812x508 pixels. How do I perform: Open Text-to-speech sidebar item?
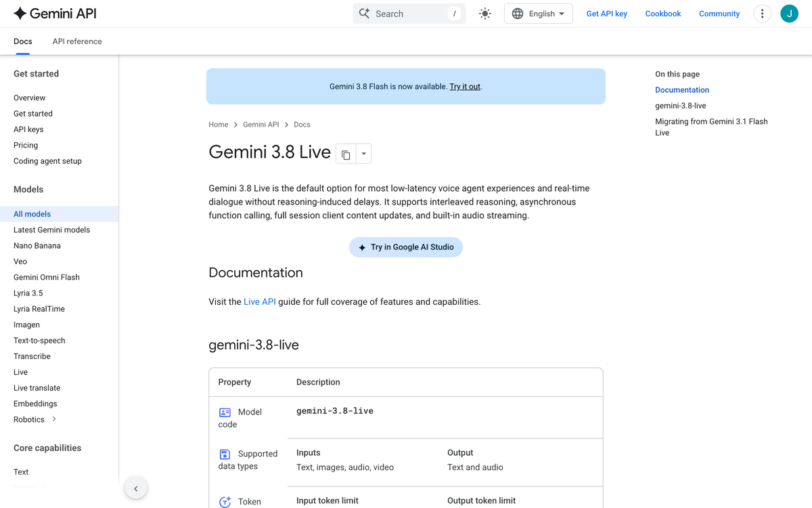39,341
